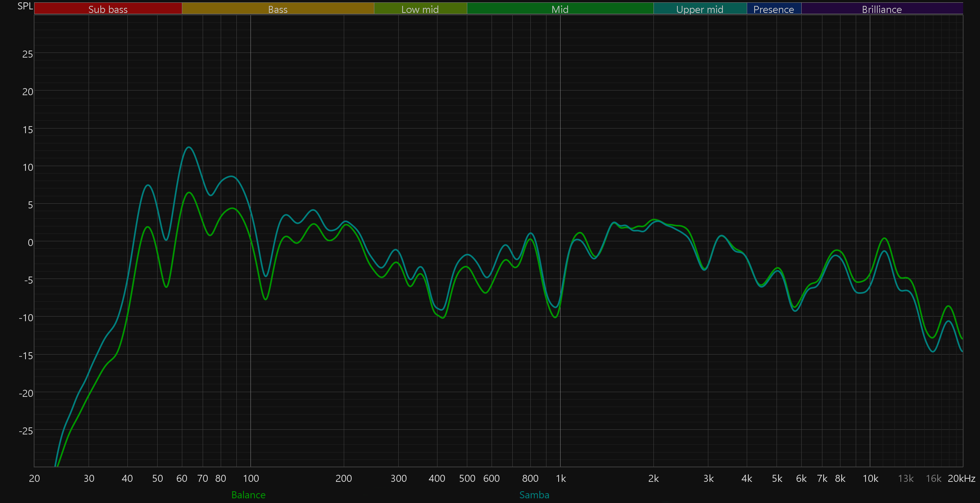
Task: Click the 25 dB level axis label
Action: coord(27,54)
